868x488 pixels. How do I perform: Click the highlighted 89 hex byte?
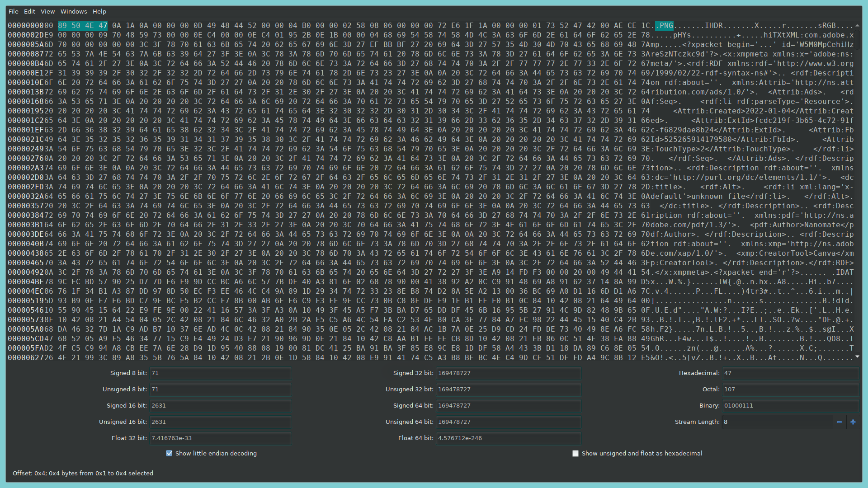click(62, 26)
